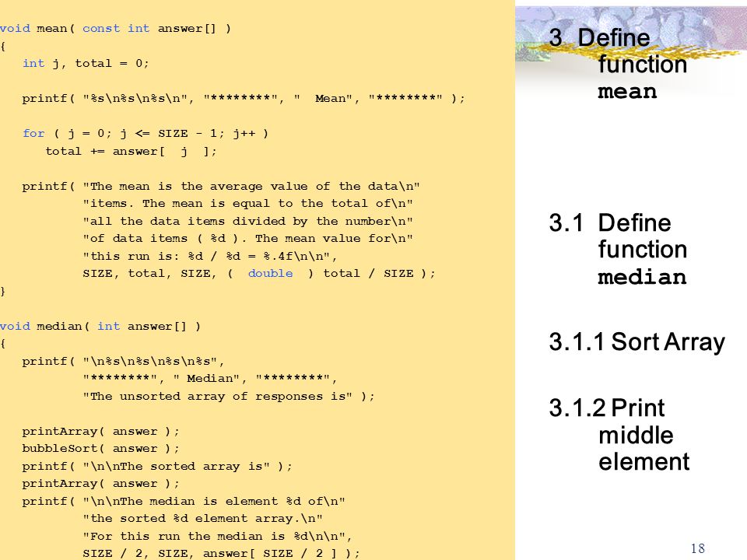Select the printf "\n%s\n%s\n%s\n%s" line
Viewport: 747px width, 560px height.
124,362
